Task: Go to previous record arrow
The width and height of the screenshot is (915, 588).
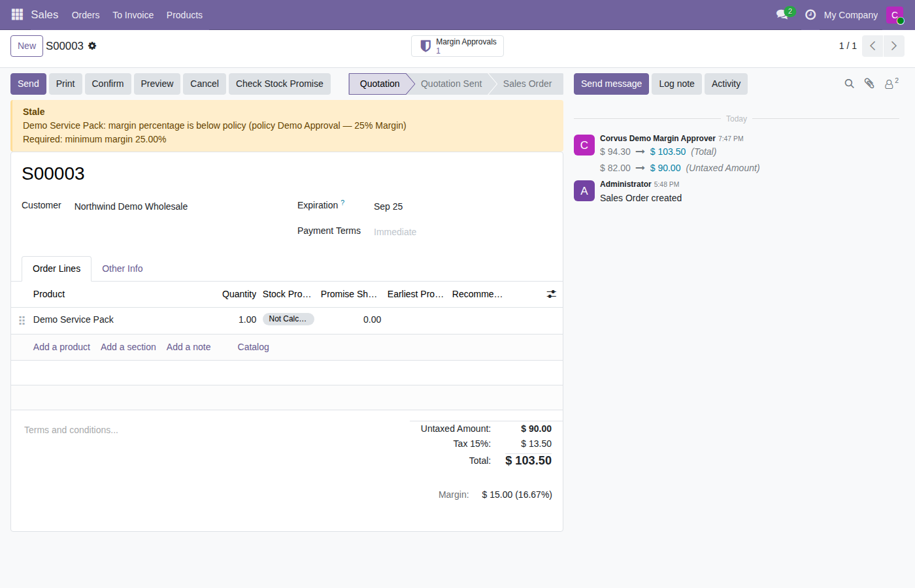Action: pos(873,46)
